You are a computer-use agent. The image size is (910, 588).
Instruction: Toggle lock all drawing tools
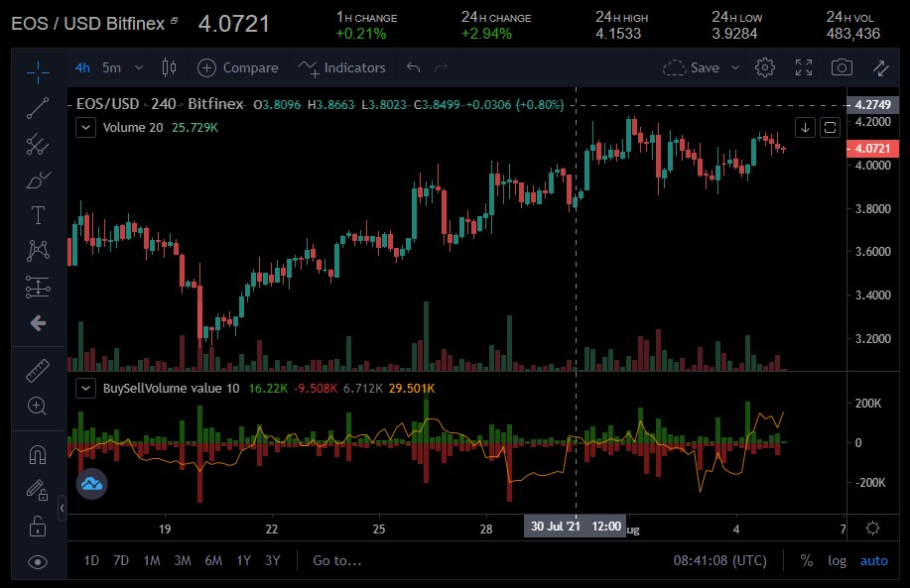38,526
